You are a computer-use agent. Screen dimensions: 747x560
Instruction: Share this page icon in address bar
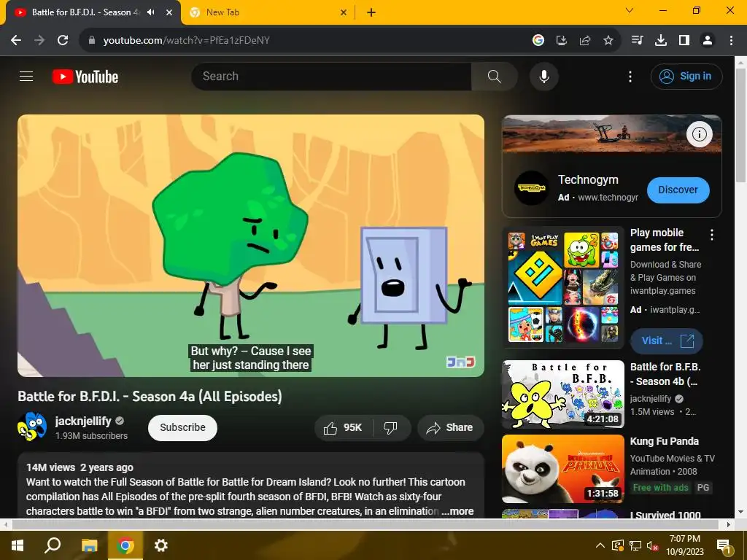click(x=584, y=41)
